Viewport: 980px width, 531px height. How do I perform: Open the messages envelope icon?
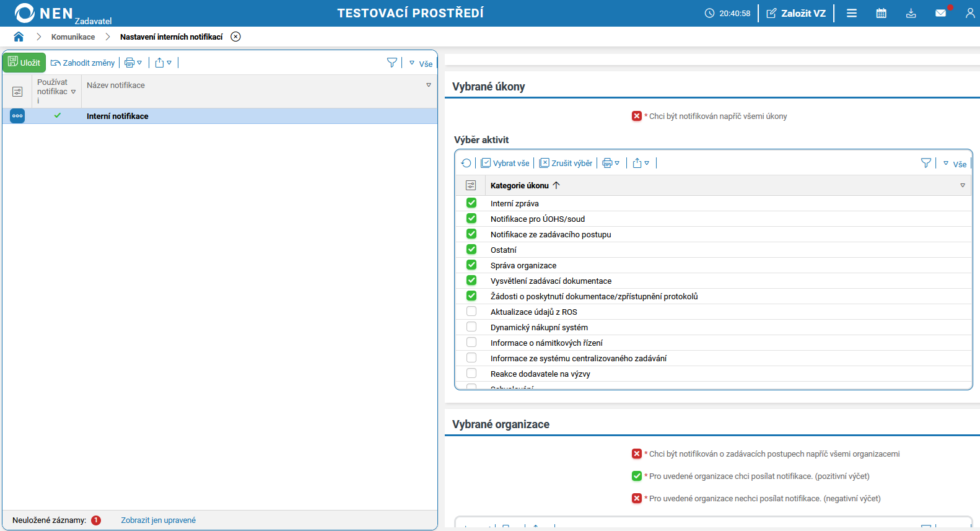pyautogui.click(x=940, y=13)
